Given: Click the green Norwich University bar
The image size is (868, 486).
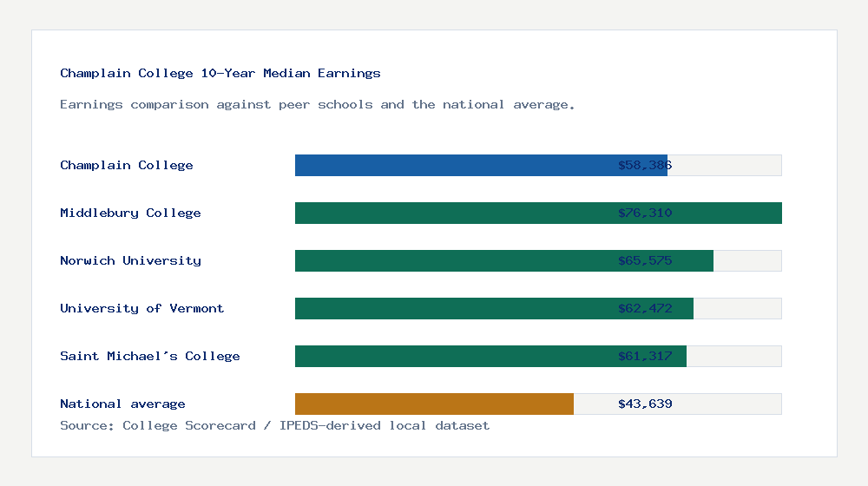Looking at the screenshot, I should pyautogui.click(x=504, y=260).
